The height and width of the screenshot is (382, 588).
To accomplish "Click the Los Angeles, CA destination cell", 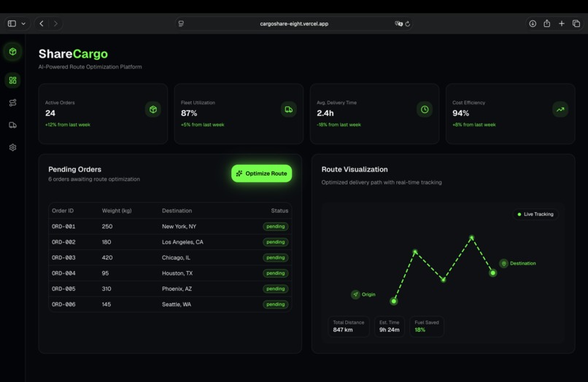I will pos(182,242).
